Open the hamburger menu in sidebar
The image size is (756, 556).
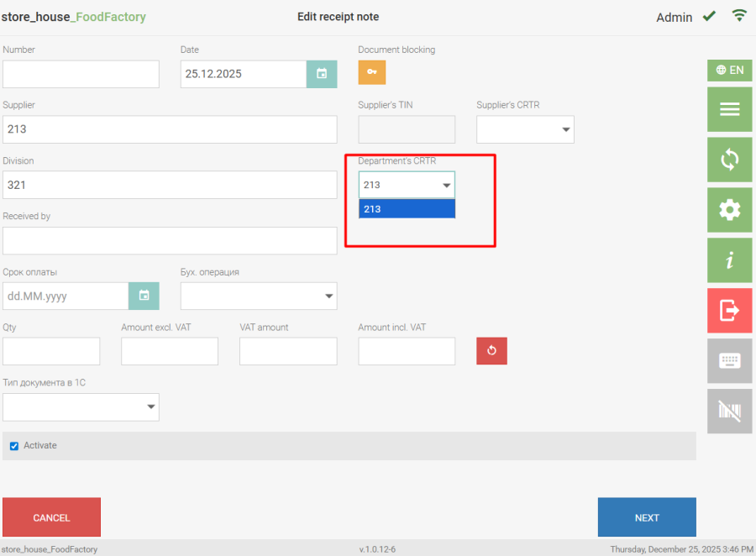(x=729, y=109)
